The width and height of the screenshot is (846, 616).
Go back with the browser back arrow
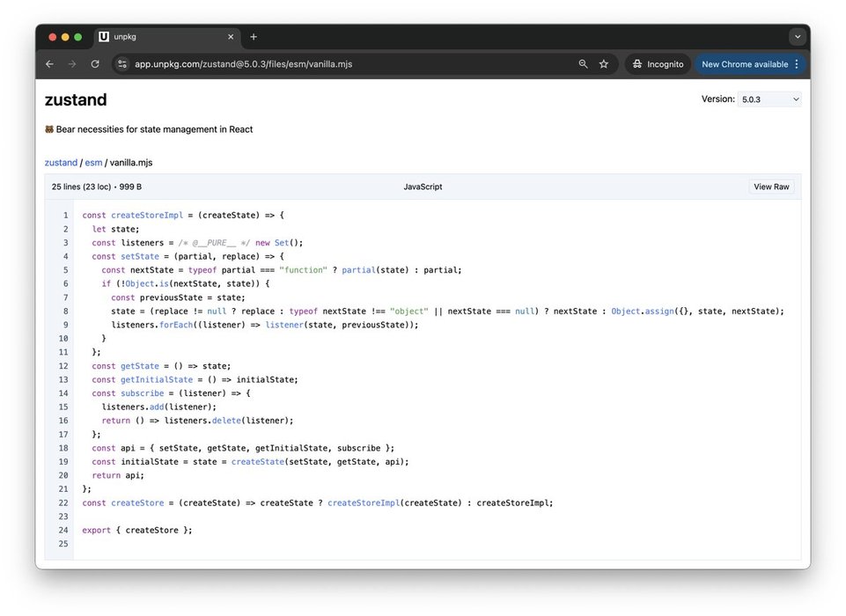click(49, 64)
